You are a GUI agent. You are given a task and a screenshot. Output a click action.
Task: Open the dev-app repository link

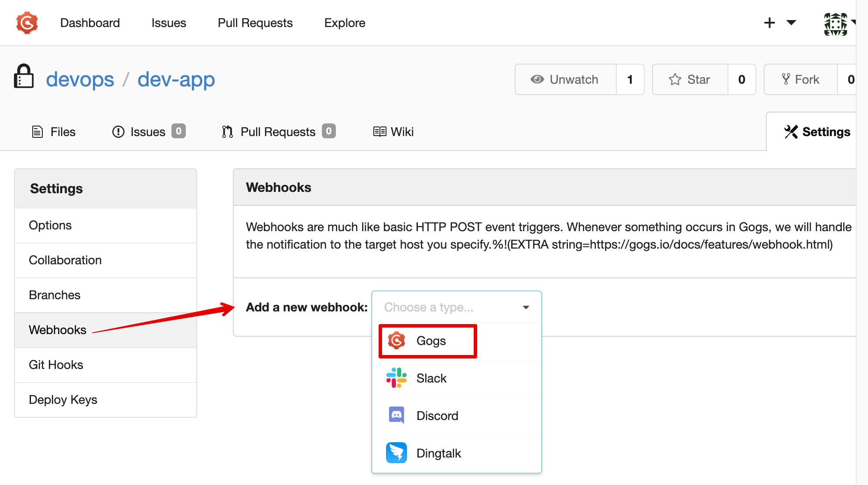click(x=176, y=79)
